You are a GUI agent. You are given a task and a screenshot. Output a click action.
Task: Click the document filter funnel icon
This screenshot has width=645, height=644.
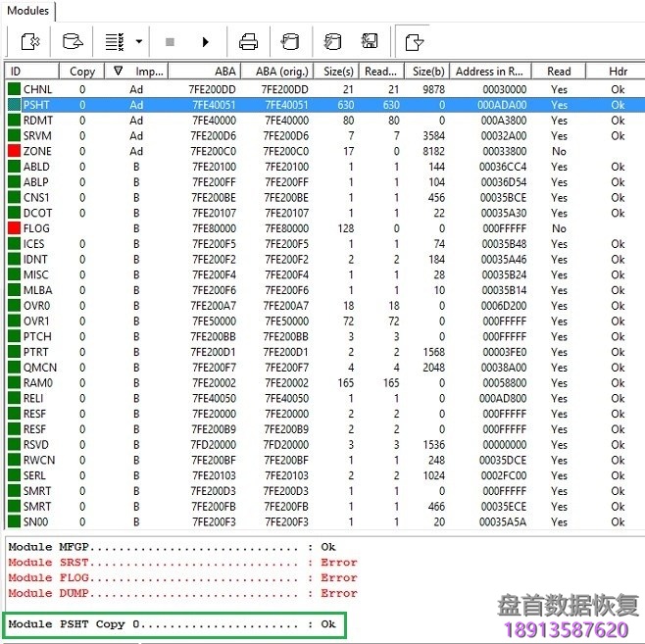414,42
